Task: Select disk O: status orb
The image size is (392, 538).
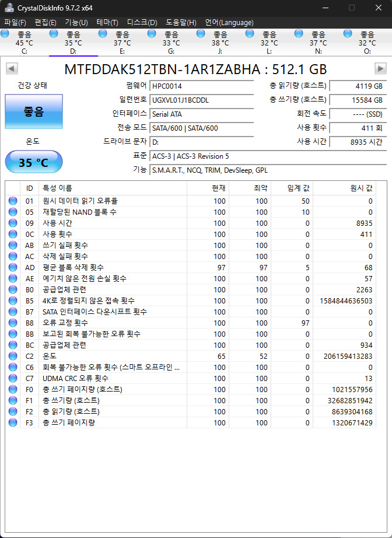Action: click(348, 34)
